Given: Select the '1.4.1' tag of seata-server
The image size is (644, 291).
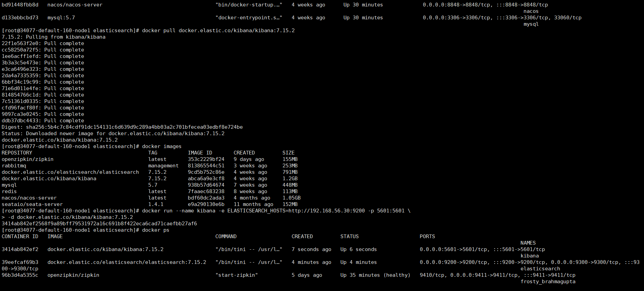Looking at the screenshot, I should (x=156, y=204).
